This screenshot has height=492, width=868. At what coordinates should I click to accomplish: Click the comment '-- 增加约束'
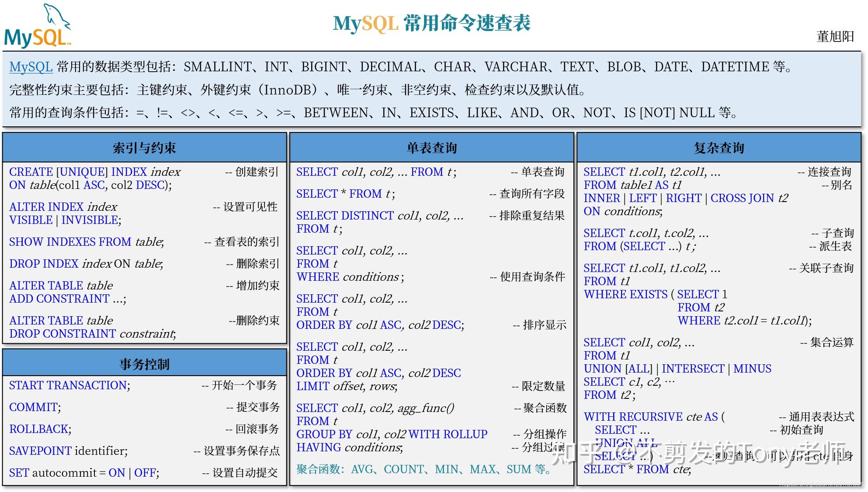point(253,286)
